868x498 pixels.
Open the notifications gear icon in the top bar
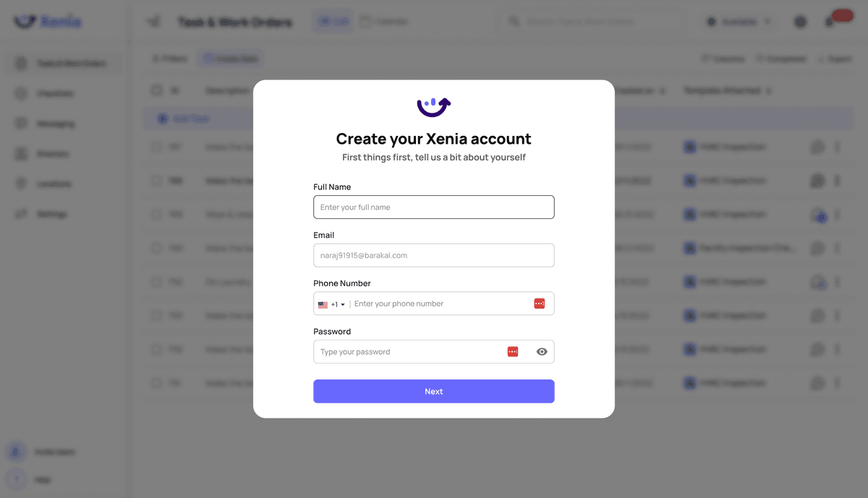tap(800, 21)
